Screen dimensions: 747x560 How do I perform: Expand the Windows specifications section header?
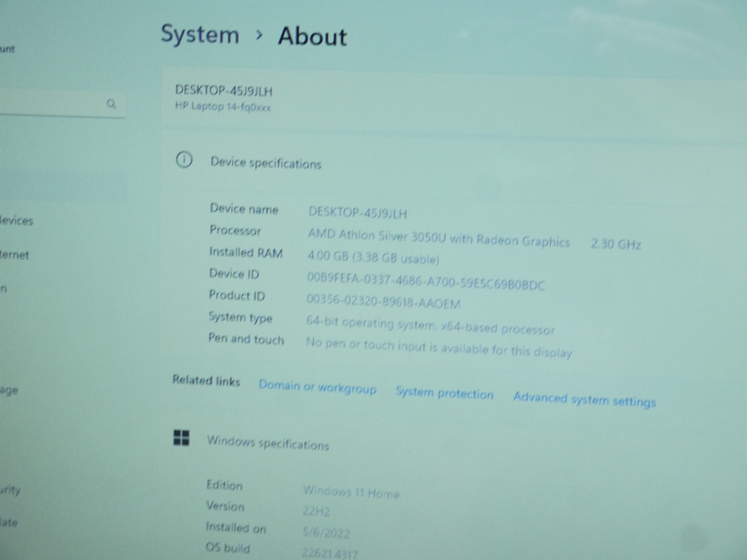pyautogui.click(x=268, y=442)
